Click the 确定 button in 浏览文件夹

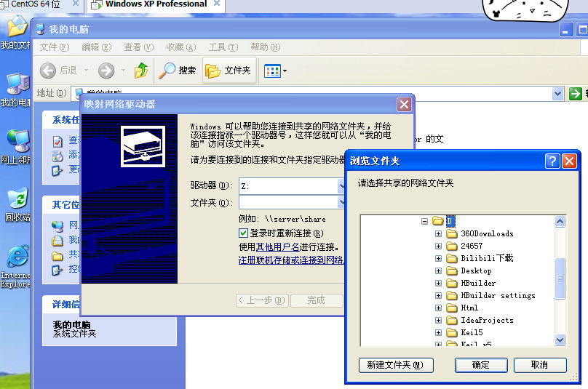481,365
